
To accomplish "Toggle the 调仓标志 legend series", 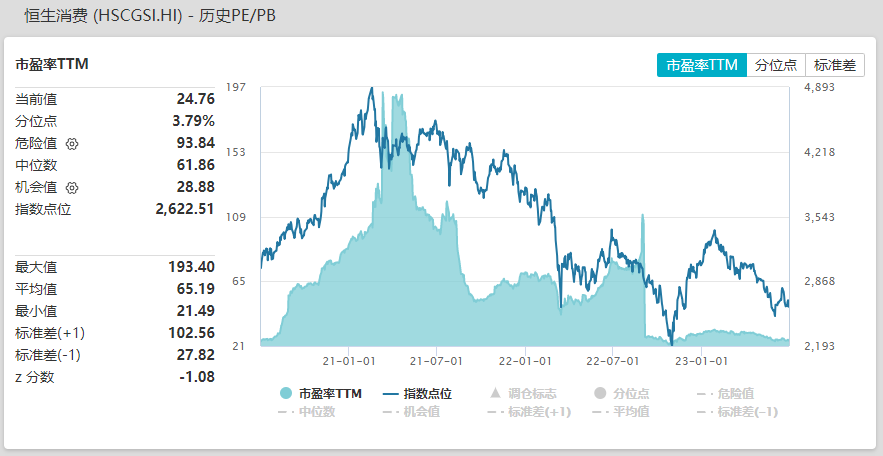I will click(x=522, y=394).
